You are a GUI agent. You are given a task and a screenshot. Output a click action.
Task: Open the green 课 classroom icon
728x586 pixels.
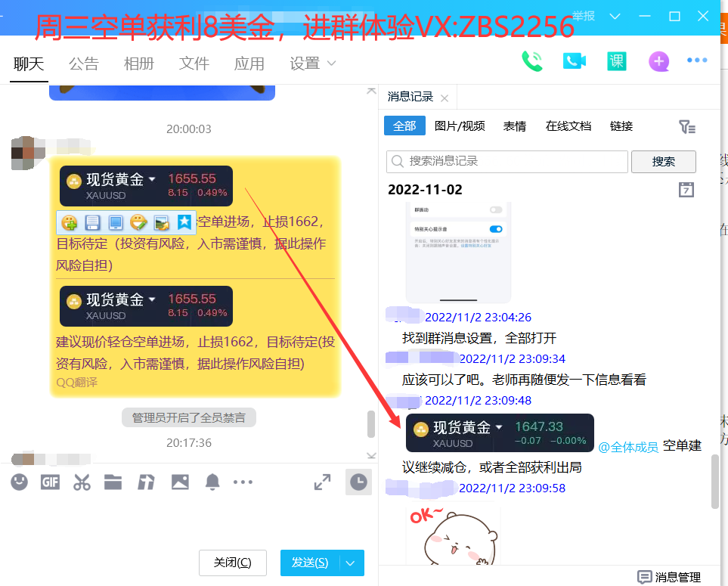[617, 61]
